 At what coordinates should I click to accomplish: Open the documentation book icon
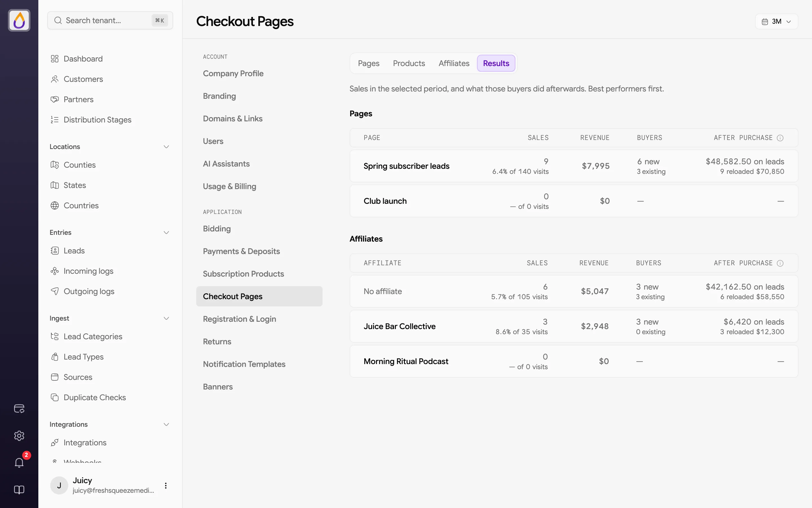19,490
